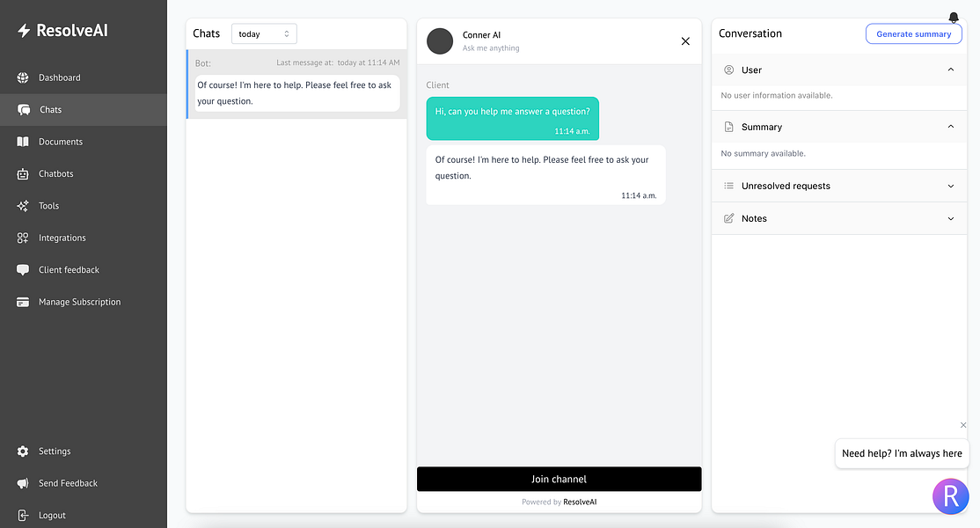Click 'Last message at: today at 11:14 AM'
This screenshot has height=528, width=980.
[x=338, y=62]
